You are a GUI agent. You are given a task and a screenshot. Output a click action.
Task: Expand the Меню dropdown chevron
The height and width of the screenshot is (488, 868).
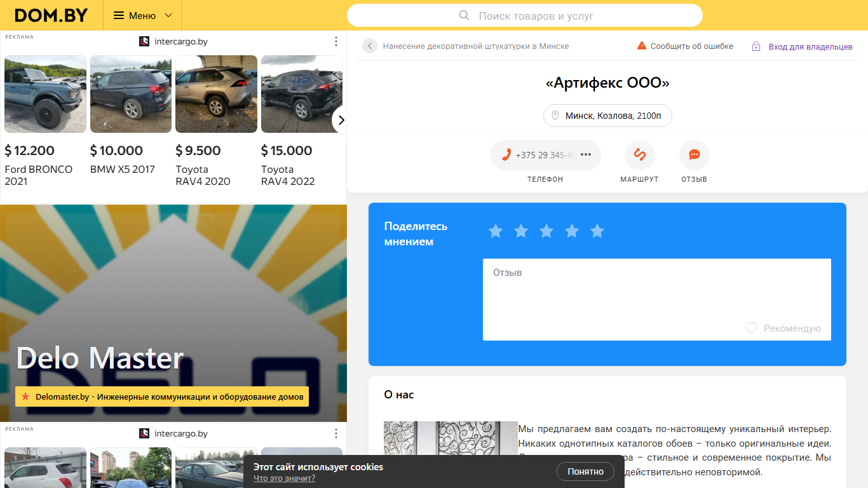point(168,15)
